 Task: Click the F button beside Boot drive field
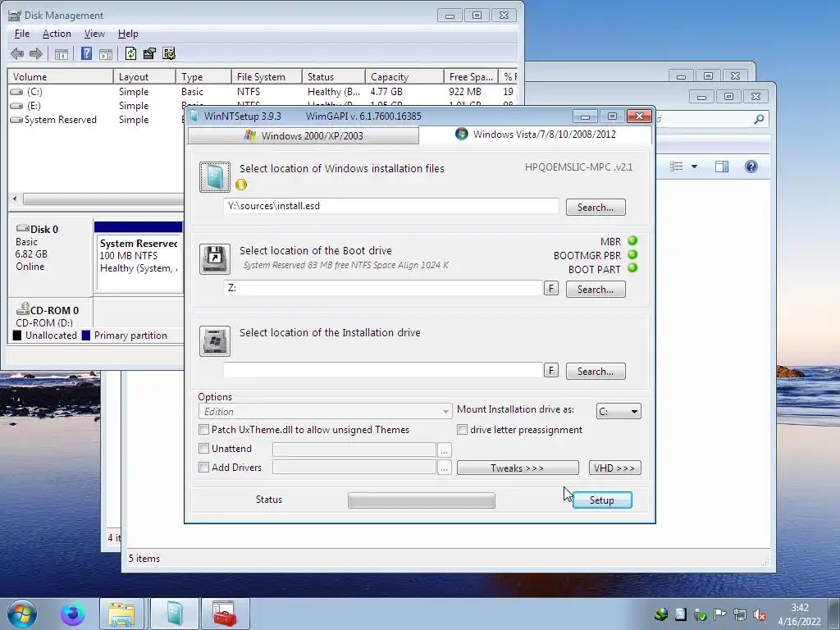[x=550, y=288]
